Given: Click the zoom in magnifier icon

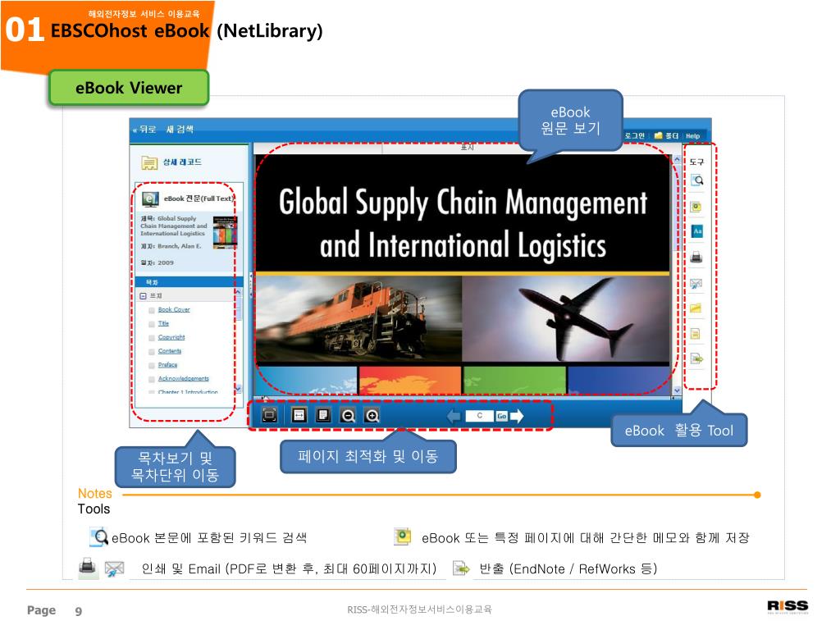Looking at the screenshot, I should click(x=372, y=415).
